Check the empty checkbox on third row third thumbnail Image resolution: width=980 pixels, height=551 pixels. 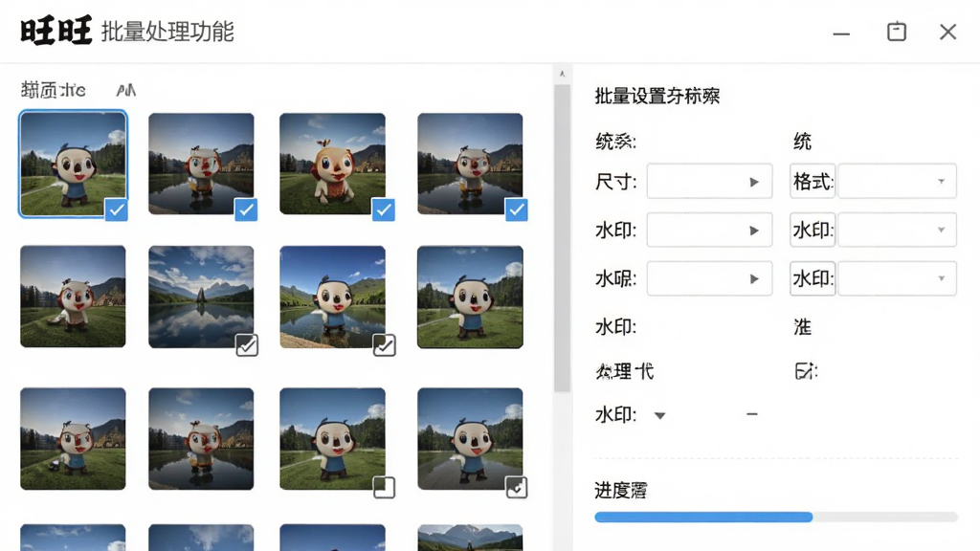click(x=384, y=487)
